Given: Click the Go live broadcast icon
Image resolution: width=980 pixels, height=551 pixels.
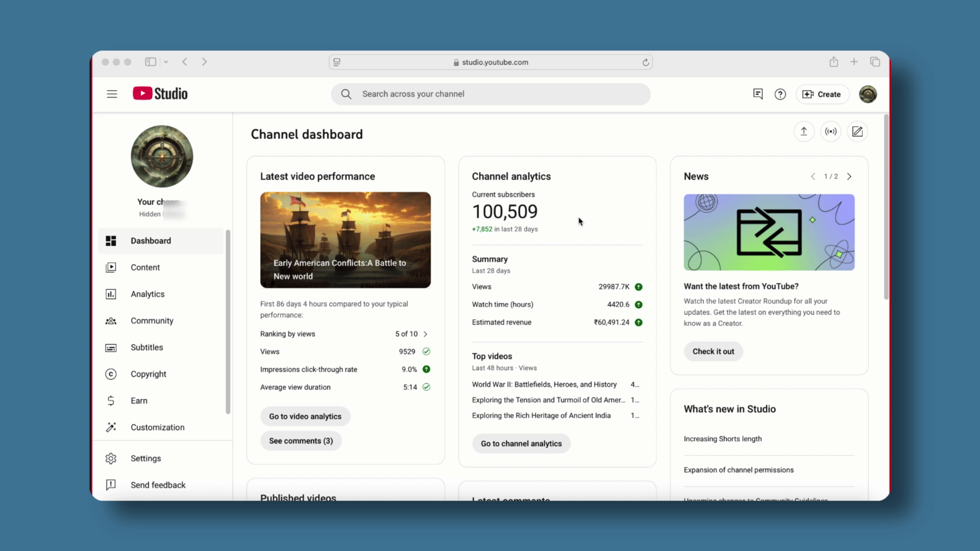Looking at the screenshot, I should [x=831, y=132].
